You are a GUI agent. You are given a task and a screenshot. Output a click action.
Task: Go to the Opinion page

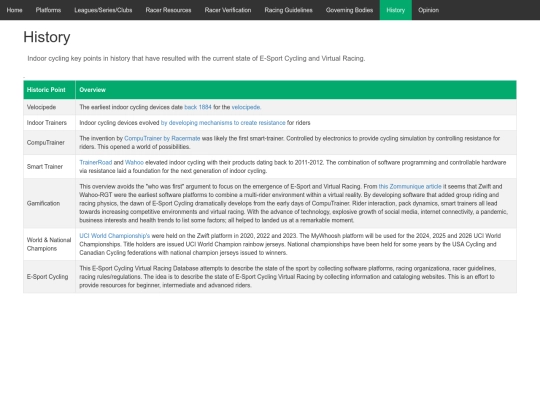(429, 10)
